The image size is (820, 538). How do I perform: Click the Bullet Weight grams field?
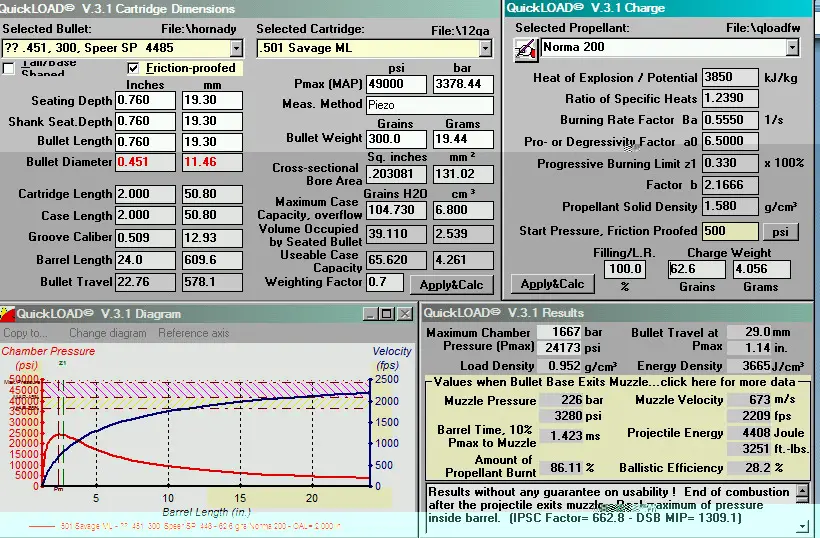coord(463,139)
